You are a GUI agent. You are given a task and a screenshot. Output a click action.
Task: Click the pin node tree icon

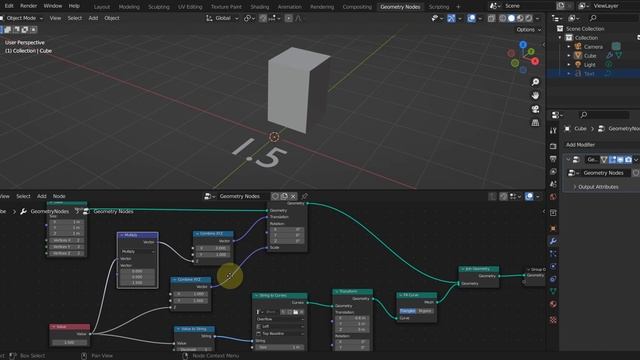[304, 196]
